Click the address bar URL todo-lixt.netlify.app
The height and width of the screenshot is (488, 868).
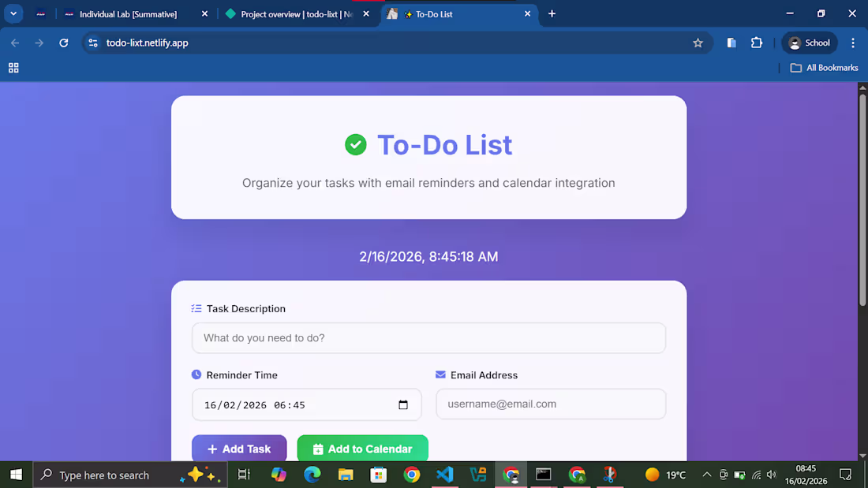coord(148,43)
